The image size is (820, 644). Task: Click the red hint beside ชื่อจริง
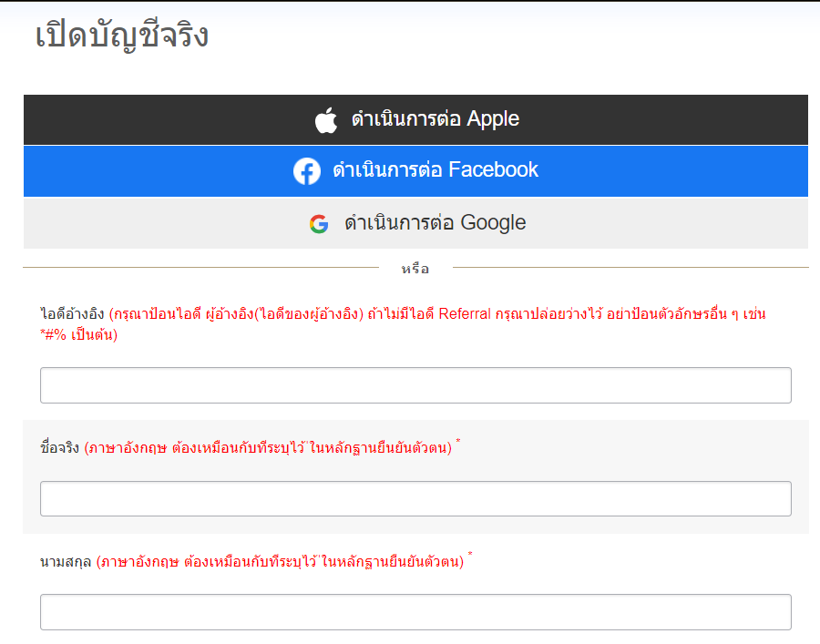(x=268, y=448)
